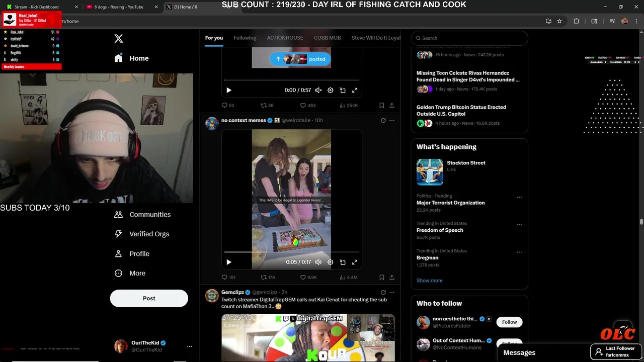This screenshot has width=644, height=362.
Task: Click Show more under What's happening
Action: point(430,281)
